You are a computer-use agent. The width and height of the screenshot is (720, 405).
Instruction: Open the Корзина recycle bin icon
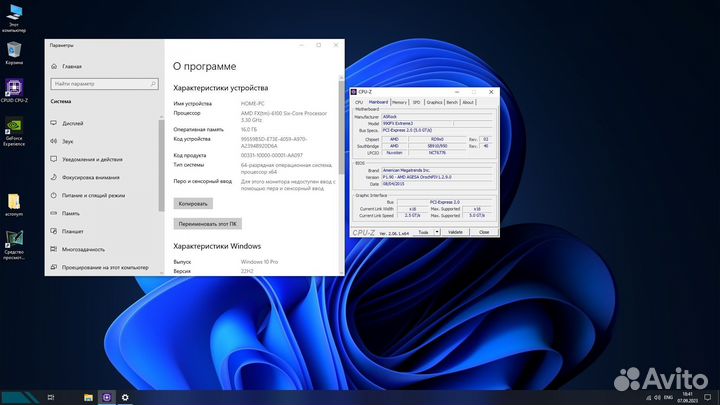click(14, 52)
